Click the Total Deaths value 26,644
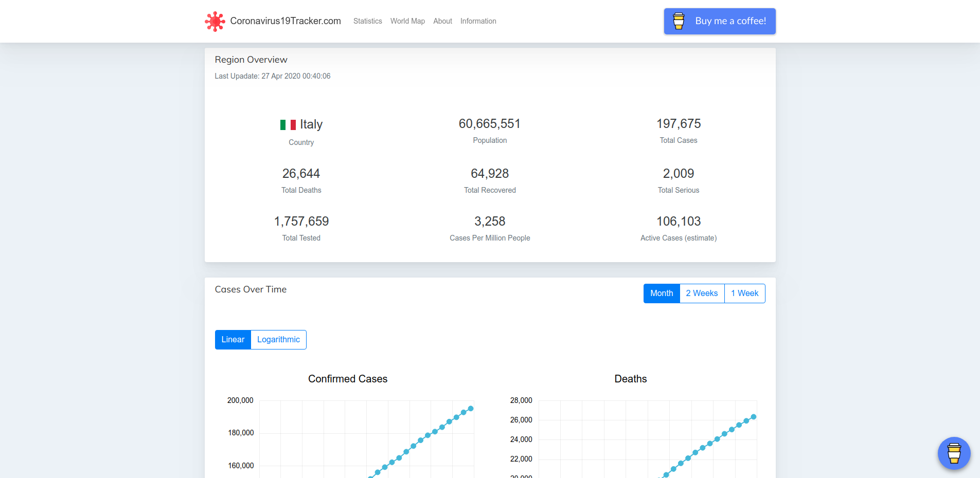The height and width of the screenshot is (478, 980). click(301, 174)
